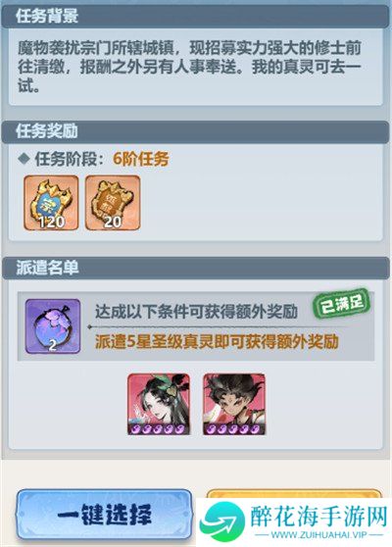Open the www.zuihuahai.vip watermark link

click(x=318, y=535)
